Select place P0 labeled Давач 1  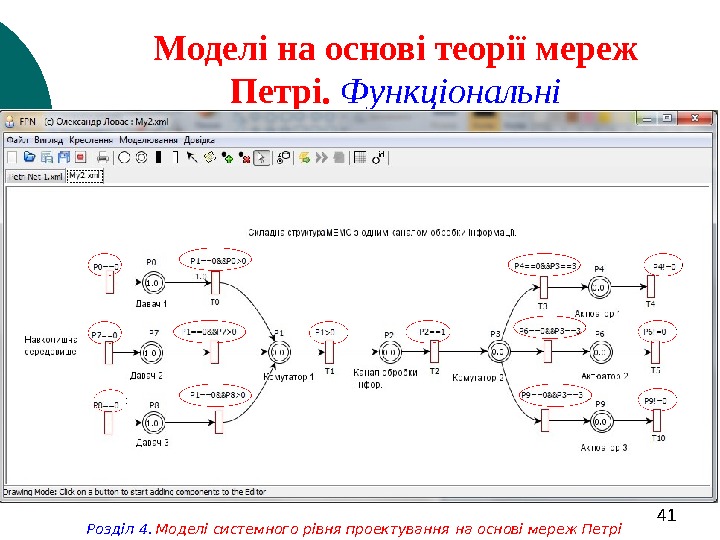click(x=152, y=283)
